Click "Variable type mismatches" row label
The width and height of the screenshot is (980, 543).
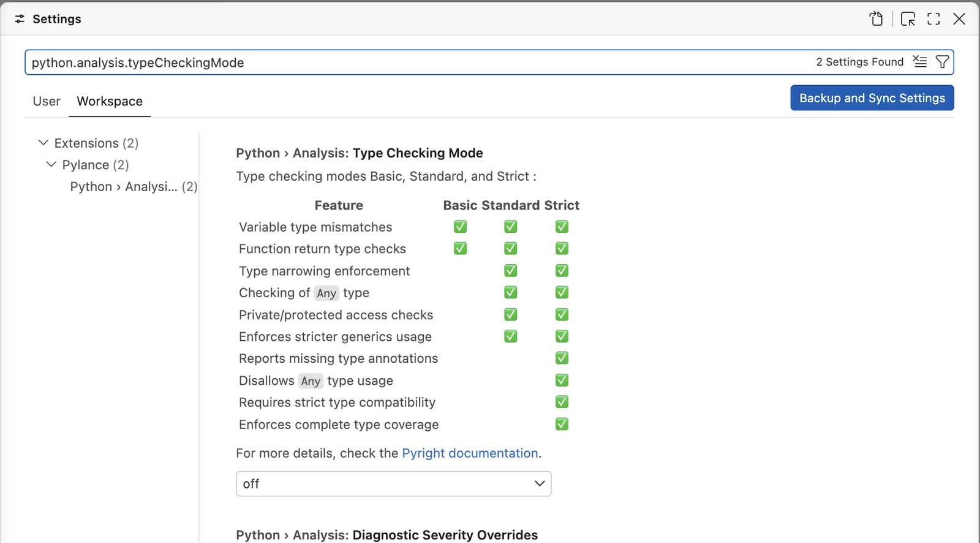(x=315, y=227)
